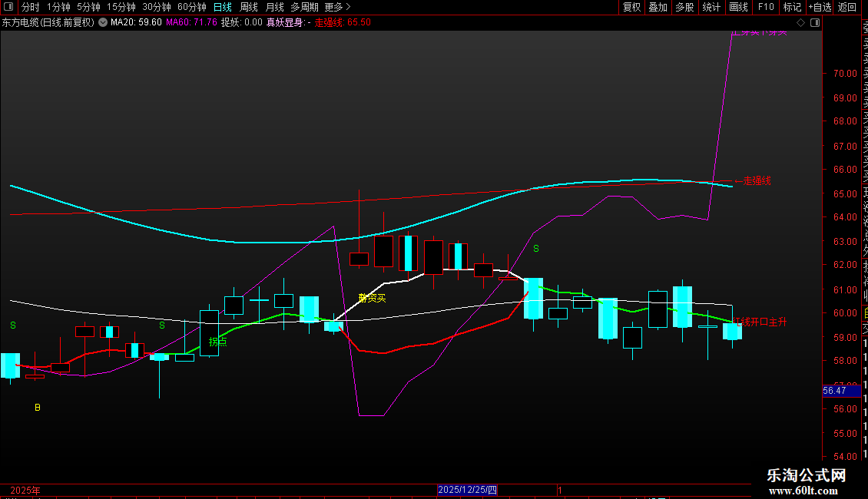Click the 70.00 price axis label
The width and height of the screenshot is (868, 499).
click(x=845, y=74)
